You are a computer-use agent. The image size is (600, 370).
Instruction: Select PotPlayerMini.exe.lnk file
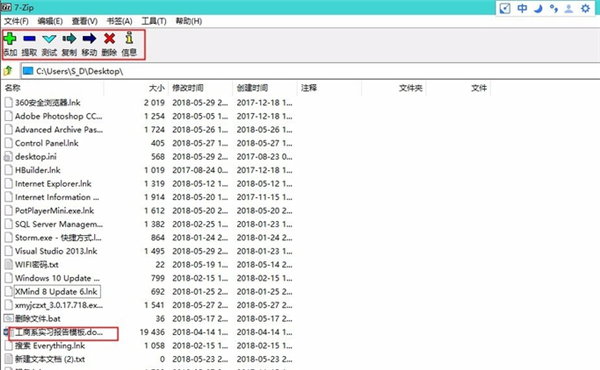(54, 210)
